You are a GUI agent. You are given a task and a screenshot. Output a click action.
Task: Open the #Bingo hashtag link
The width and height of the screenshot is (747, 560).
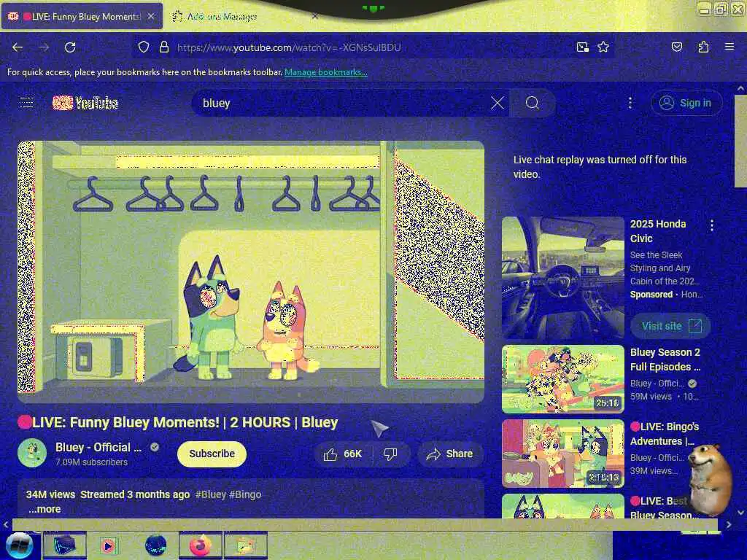click(x=245, y=494)
